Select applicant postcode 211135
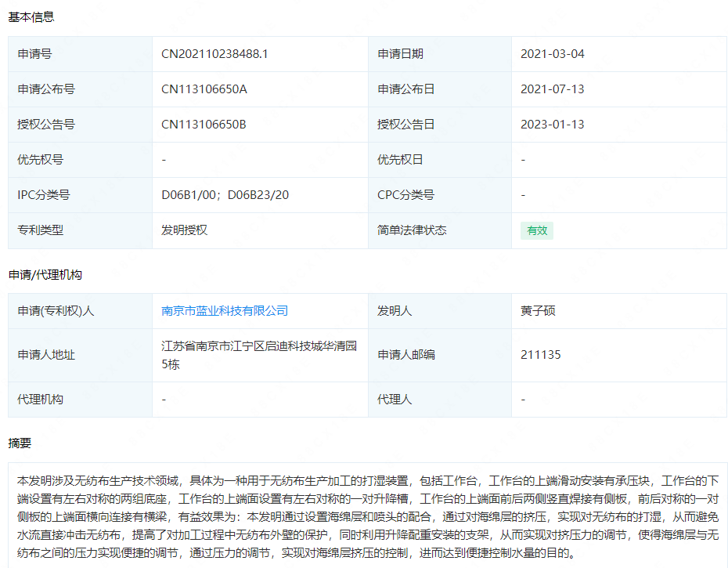 (x=540, y=355)
